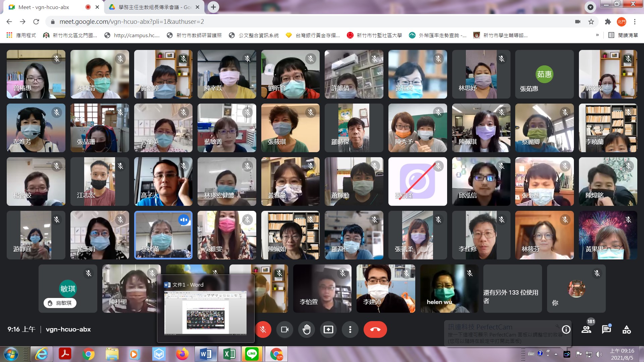This screenshot has width=644, height=362.
Task: Open the Chrome three-dot menu
Action: point(635,22)
